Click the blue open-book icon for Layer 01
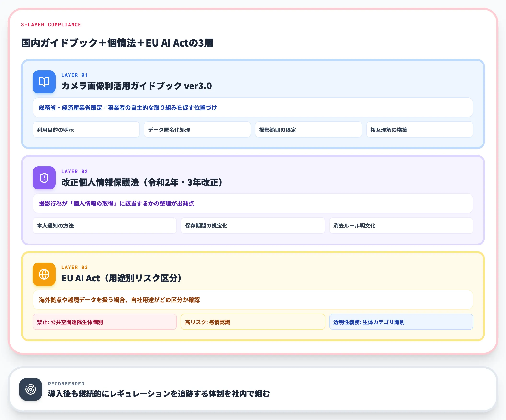The image size is (506, 420). tap(44, 82)
